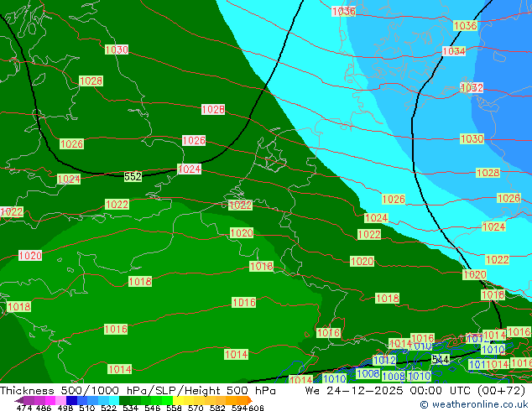
Task: Click the 552 height contour label
Action: point(133,176)
